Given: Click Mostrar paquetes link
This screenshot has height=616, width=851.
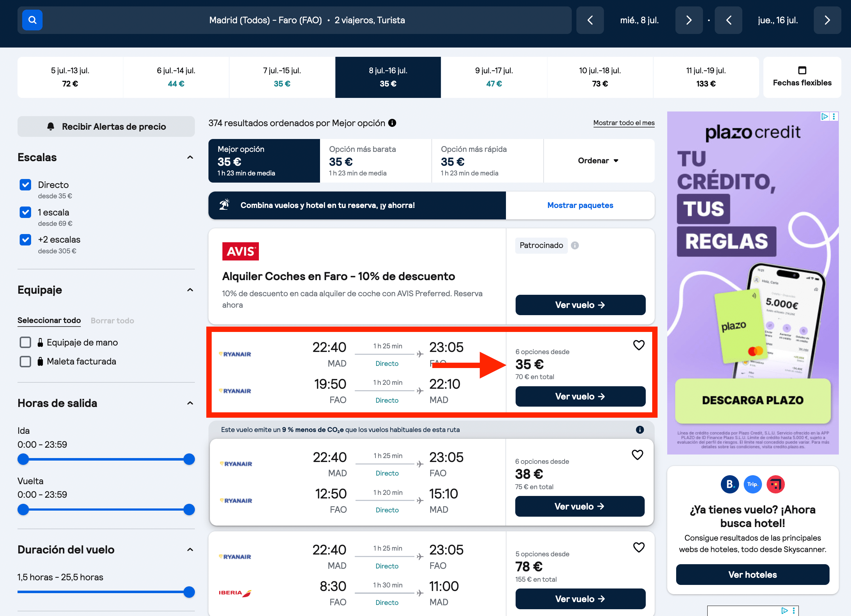Looking at the screenshot, I should click(580, 205).
